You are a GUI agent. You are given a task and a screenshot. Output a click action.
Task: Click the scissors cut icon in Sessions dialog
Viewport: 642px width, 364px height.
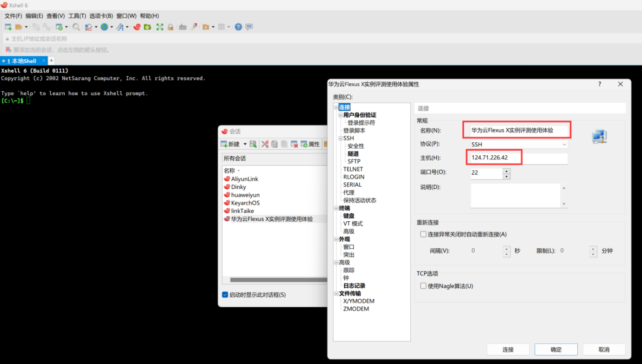(x=265, y=144)
